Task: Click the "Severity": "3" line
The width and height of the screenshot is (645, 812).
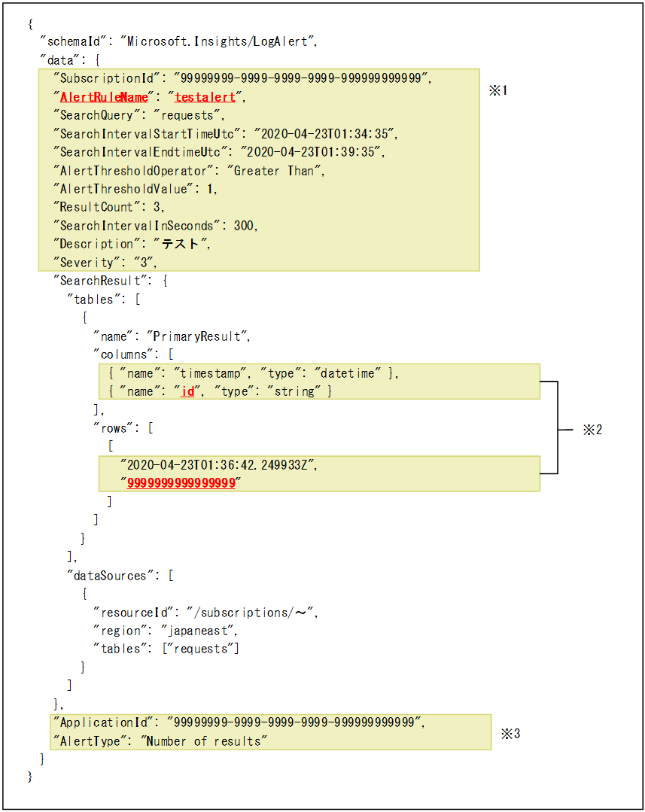Action: [x=105, y=263]
